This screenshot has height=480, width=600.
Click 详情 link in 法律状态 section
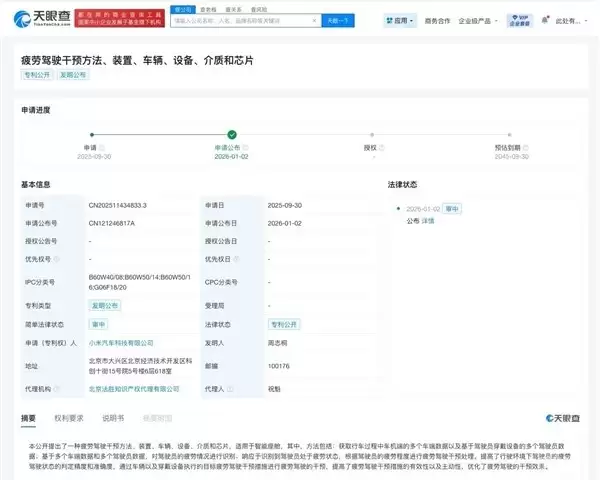[x=428, y=221]
